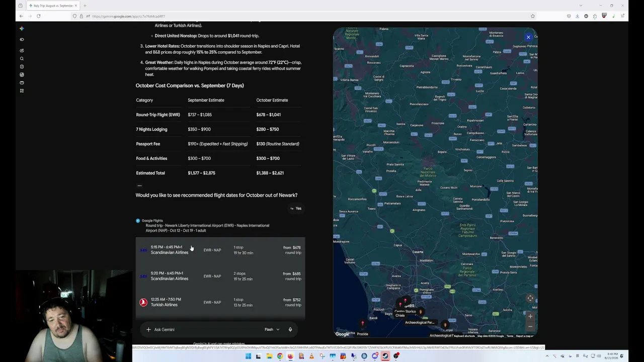
Task: Click the Category column header
Action: pyautogui.click(x=144, y=100)
